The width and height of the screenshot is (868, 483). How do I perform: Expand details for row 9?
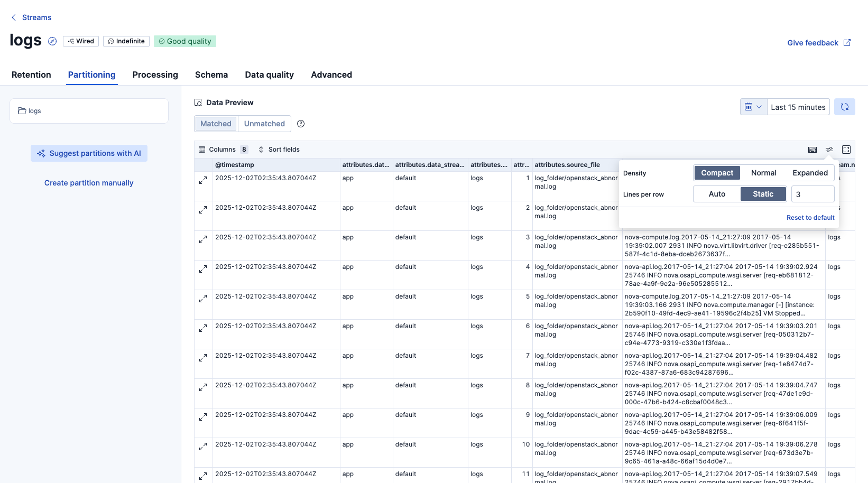(203, 417)
